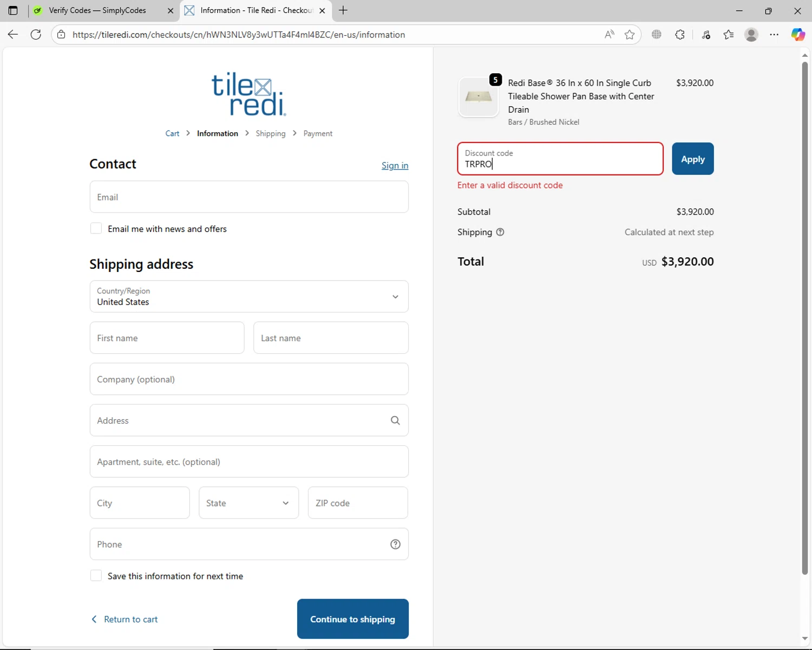Viewport: 812px width, 650px height.
Task: Close the Tile Redi checkout tab
Action: click(322, 10)
